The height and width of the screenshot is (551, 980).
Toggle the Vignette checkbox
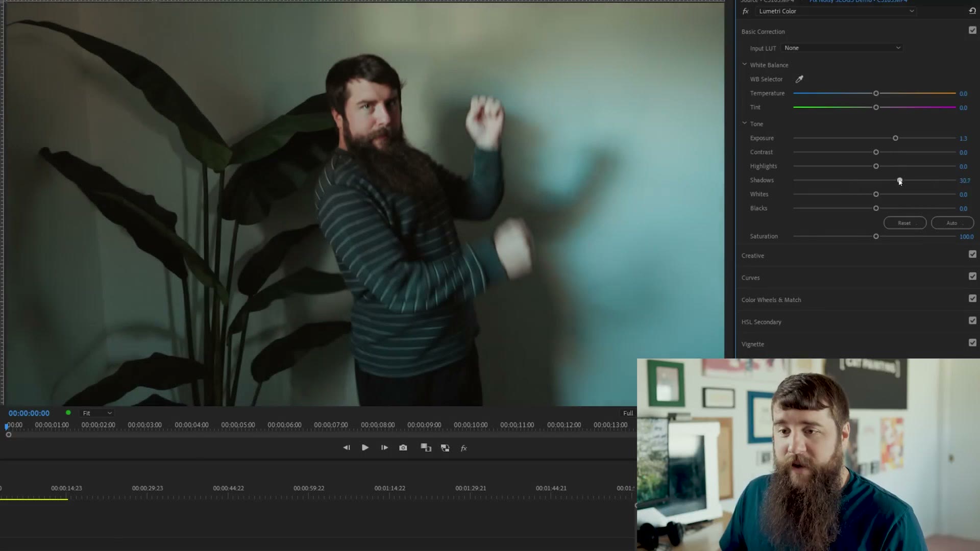click(972, 343)
